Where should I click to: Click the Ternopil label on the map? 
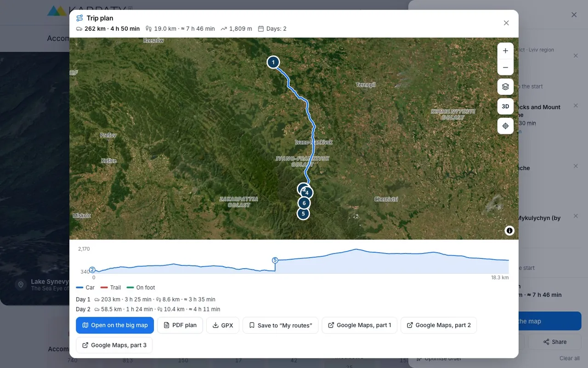(x=366, y=85)
